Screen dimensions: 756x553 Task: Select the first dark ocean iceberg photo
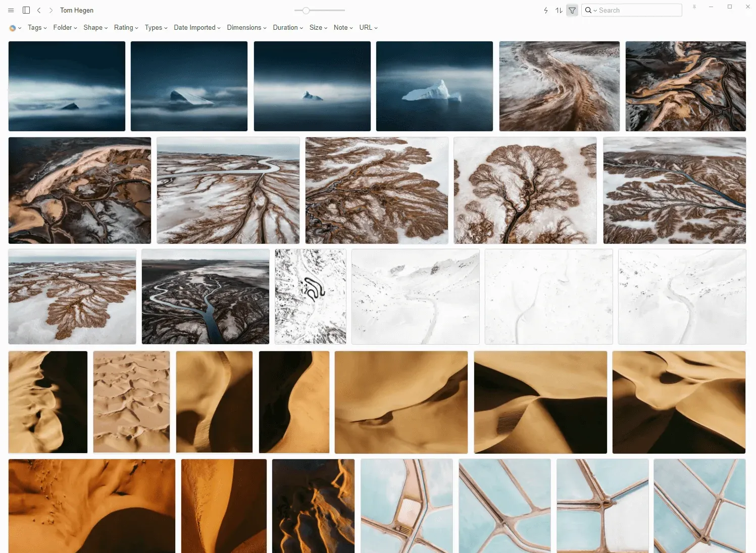click(67, 86)
